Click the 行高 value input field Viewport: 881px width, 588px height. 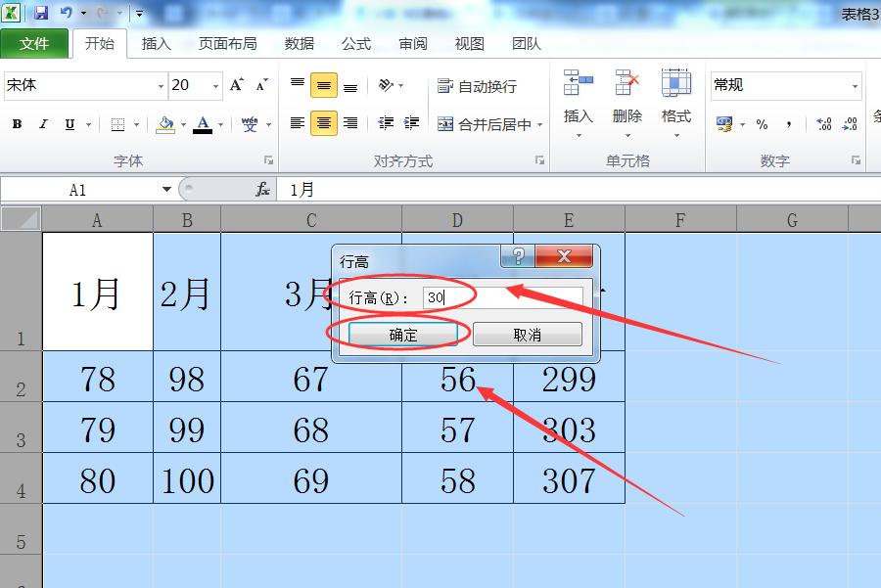pos(503,297)
